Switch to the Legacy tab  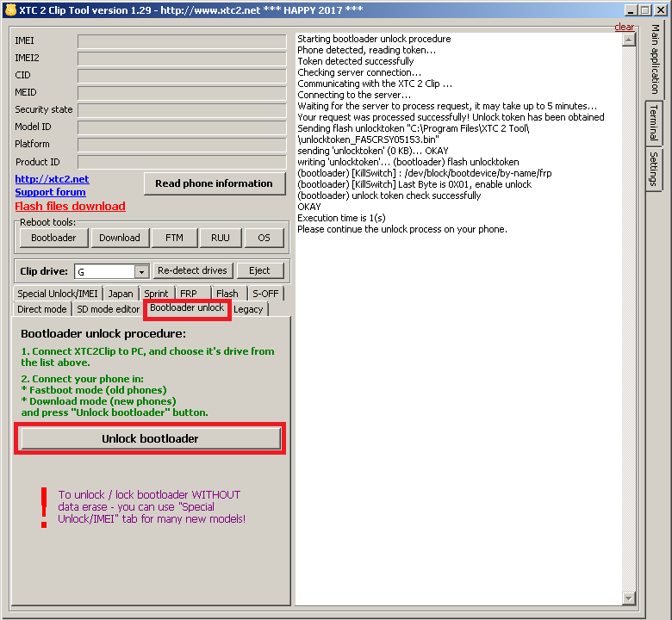click(x=248, y=309)
